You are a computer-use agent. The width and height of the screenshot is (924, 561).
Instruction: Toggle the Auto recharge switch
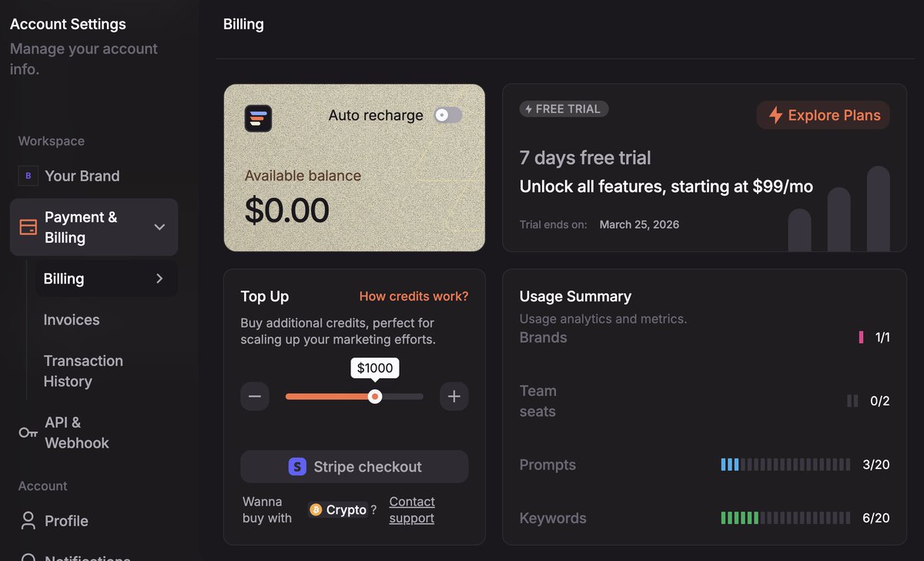[x=448, y=115]
